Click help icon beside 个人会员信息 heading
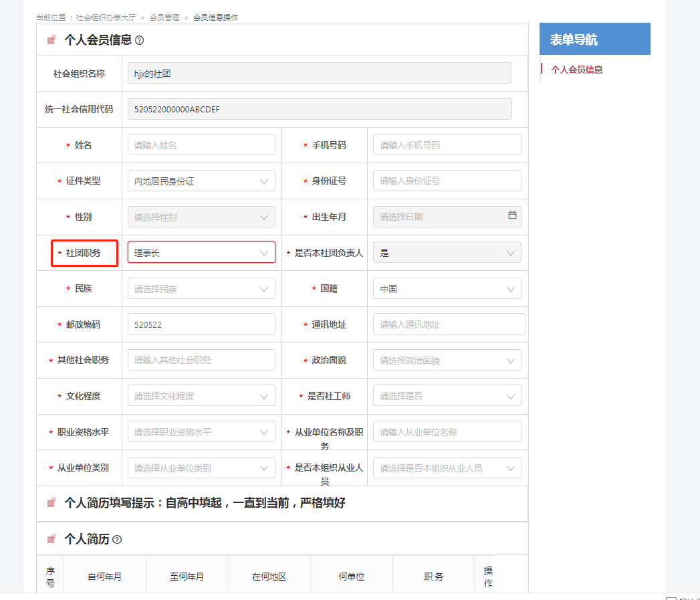Viewport: 700px width, 600px height. point(139,40)
